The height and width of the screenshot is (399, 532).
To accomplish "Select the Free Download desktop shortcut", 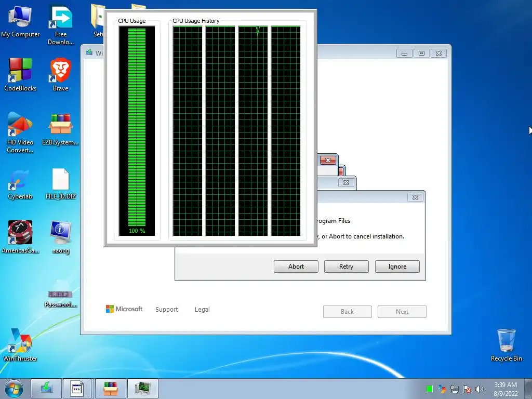I will (61, 25).
